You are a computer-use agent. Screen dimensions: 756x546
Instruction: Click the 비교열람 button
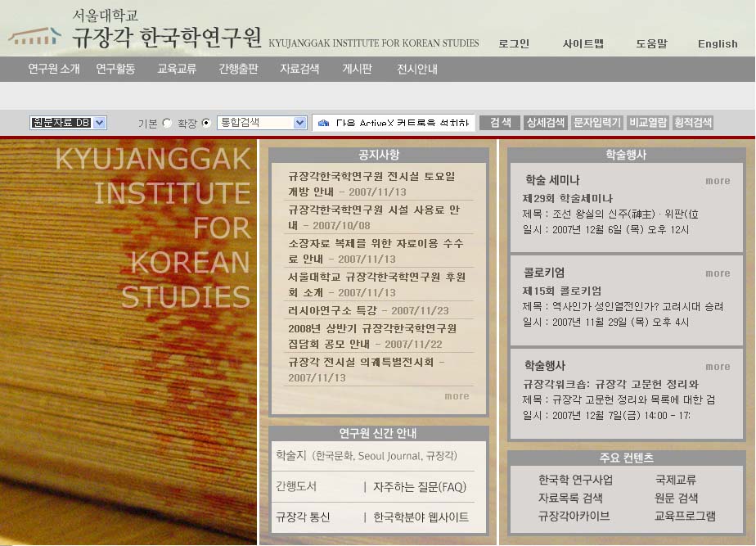[x=648, y=123]
